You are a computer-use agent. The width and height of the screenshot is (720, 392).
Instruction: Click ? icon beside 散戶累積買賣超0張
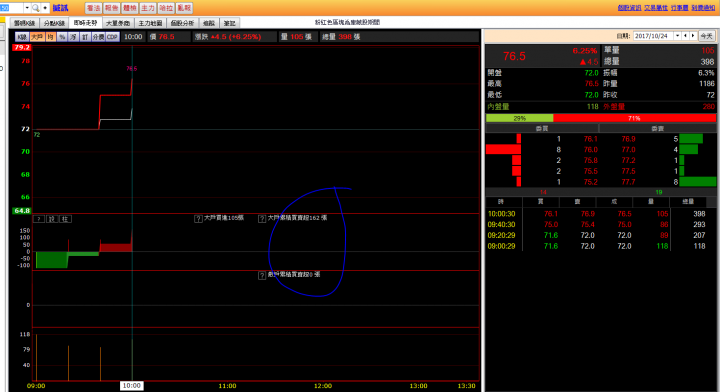point(262,275)
